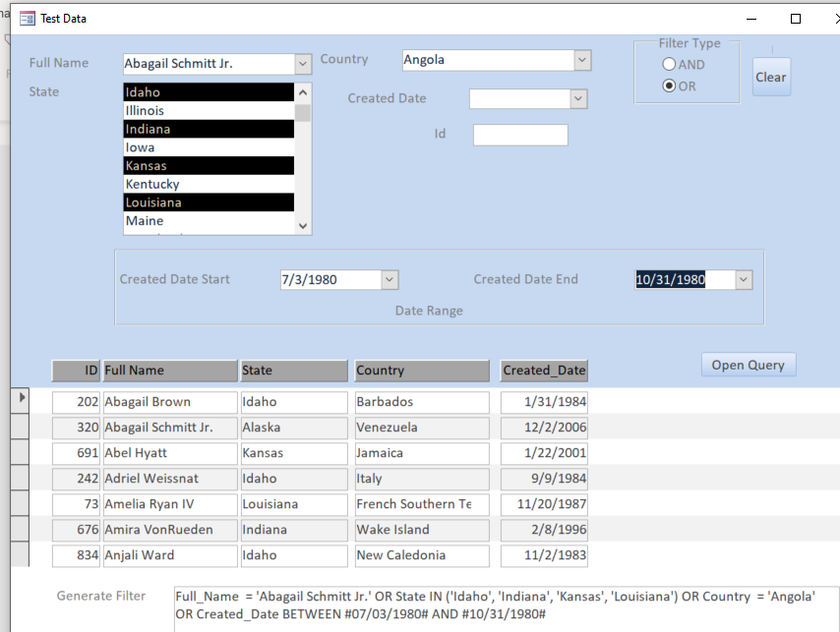840x632 pixels.
Task: Click the Full Name cell Adriel Weissnat
Action: pos(170,479)
